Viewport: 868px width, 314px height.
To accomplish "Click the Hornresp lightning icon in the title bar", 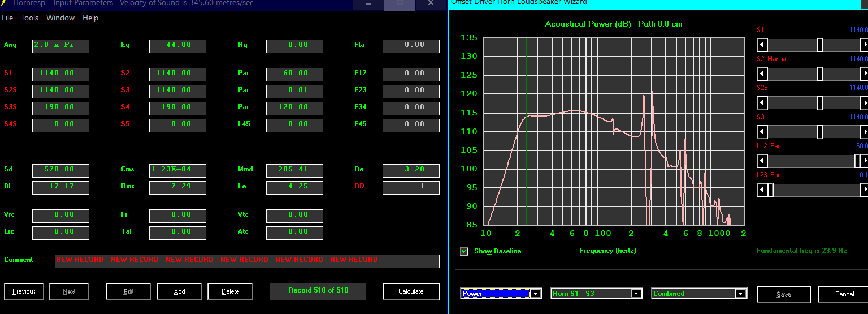I will tap(3, 3).
